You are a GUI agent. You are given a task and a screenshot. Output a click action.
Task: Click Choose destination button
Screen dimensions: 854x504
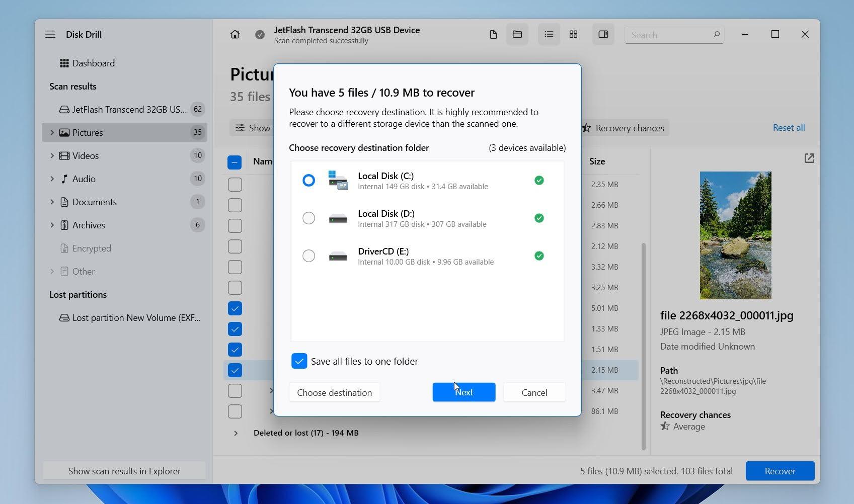point(334,392)
